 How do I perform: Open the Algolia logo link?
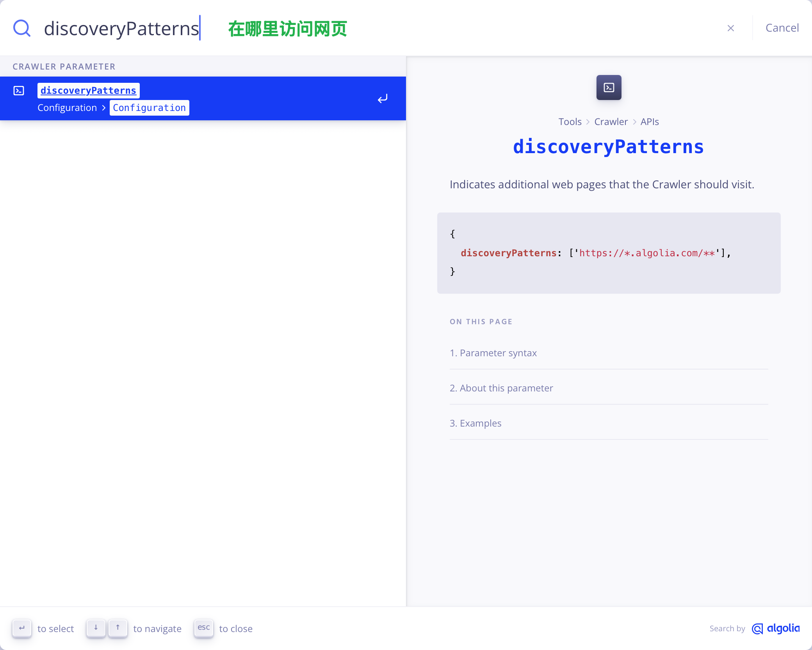click(x=776, y=629)
